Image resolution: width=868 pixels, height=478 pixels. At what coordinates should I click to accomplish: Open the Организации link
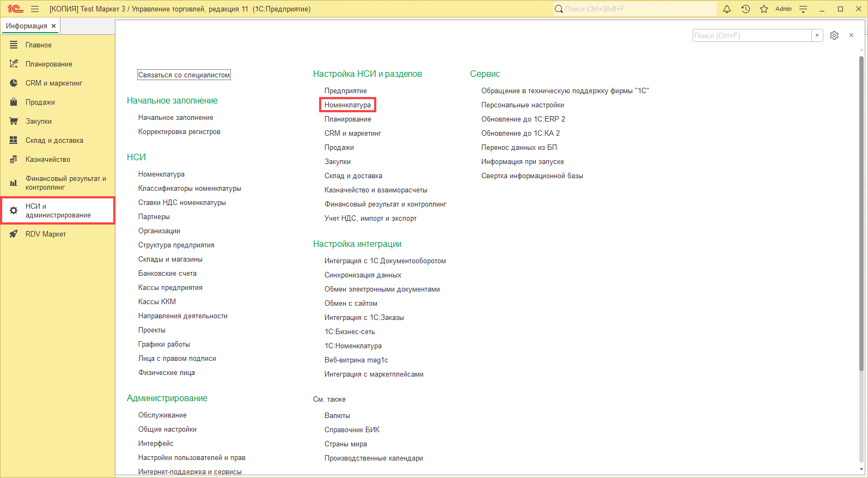click(159, 231)
